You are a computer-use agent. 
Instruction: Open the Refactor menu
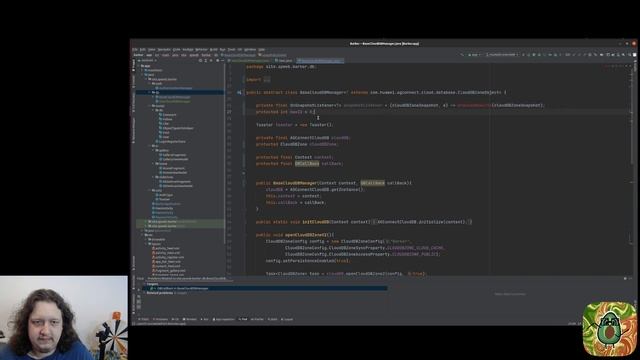coord(201,50)
